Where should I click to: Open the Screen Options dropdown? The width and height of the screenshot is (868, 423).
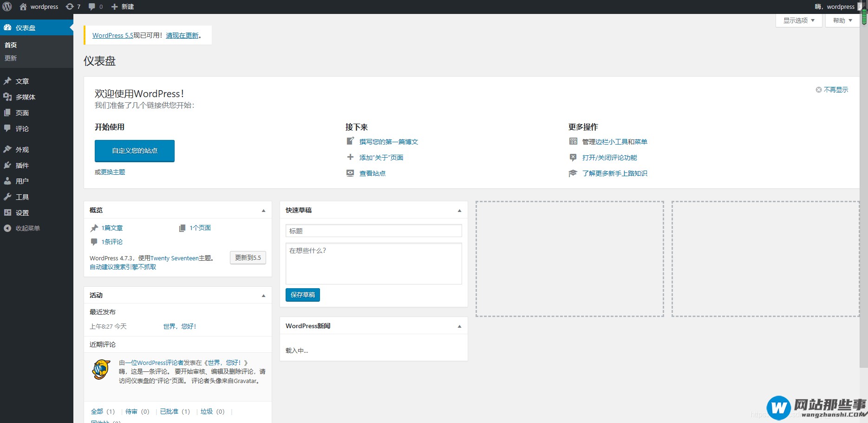(x=799, y=20)
